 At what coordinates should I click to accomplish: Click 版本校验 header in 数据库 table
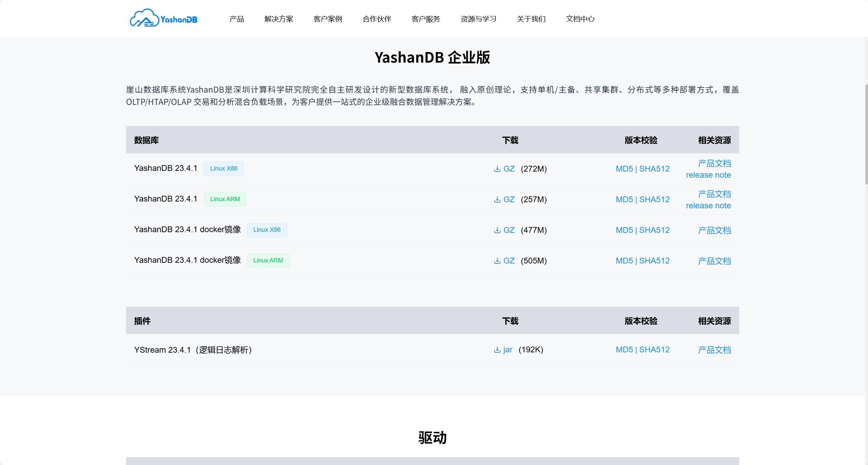pyautogui.click(x=641, y=140)
